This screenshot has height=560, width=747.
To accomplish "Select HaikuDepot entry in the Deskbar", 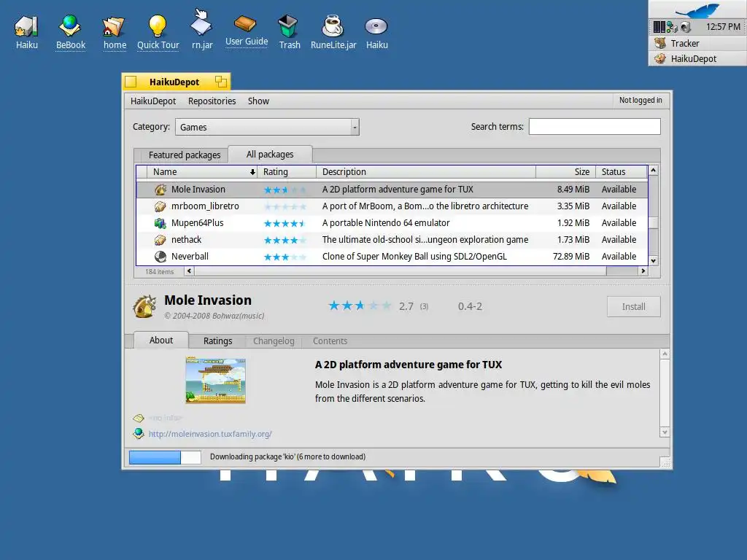I will 697,58.
